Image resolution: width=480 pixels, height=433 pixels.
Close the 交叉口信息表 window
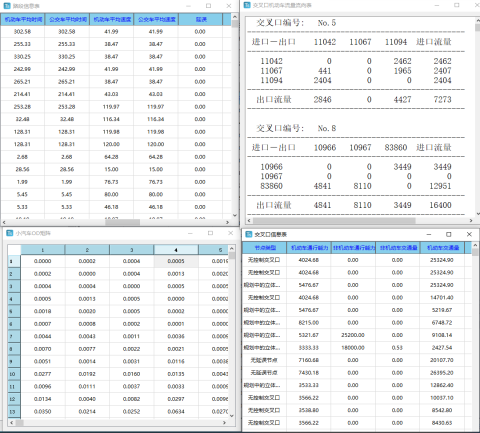469,234
